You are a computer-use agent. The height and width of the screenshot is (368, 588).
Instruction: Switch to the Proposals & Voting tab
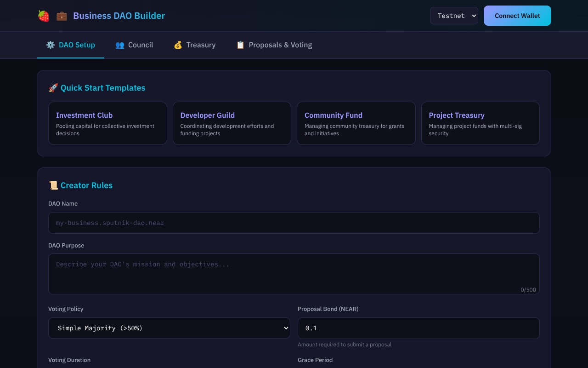pyautogui.click(x=274, y=45)
